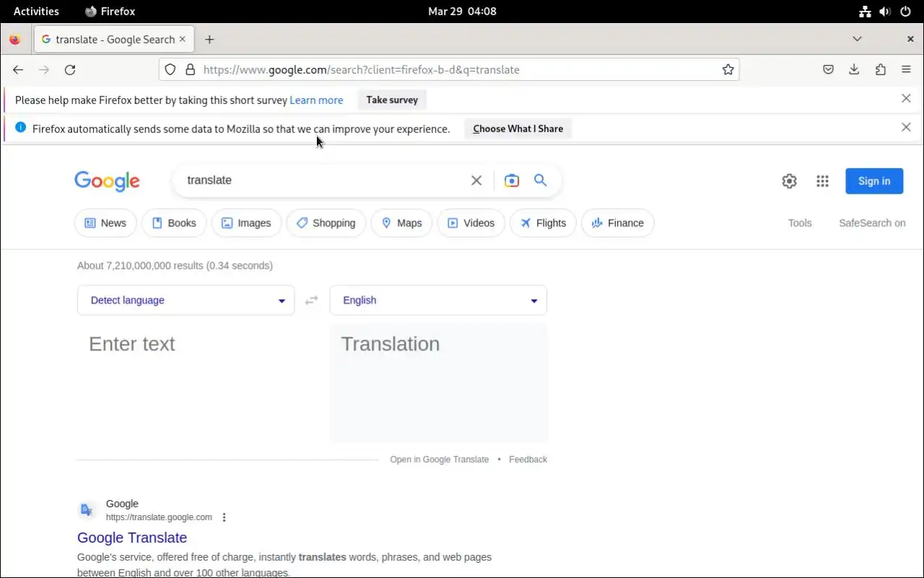Viewport: 924px width, 578px height.
Task: Click the Translation output area
Action: (x=438, y=383)
